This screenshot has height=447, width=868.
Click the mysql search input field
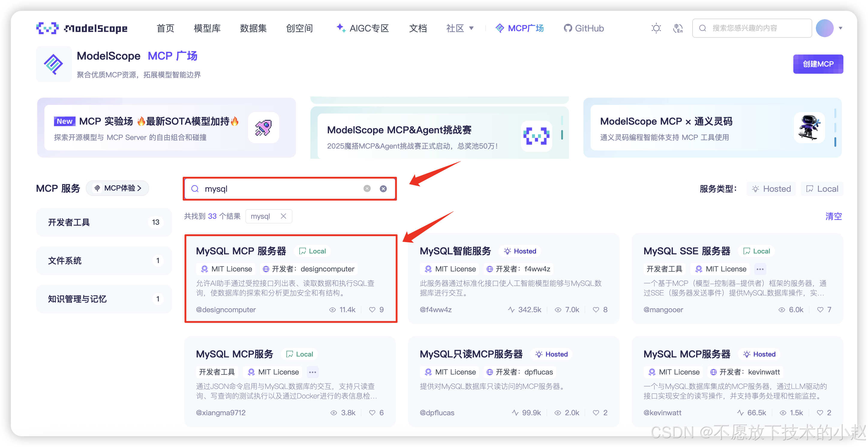pyautogui.click(x=290, y=189)
